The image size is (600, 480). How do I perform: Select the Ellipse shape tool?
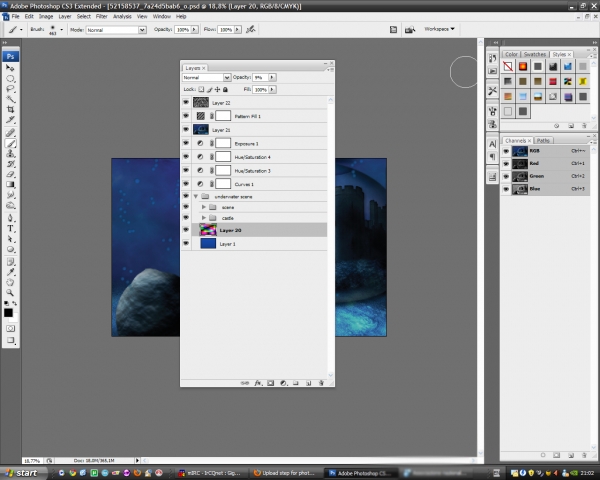click(10, 249)
